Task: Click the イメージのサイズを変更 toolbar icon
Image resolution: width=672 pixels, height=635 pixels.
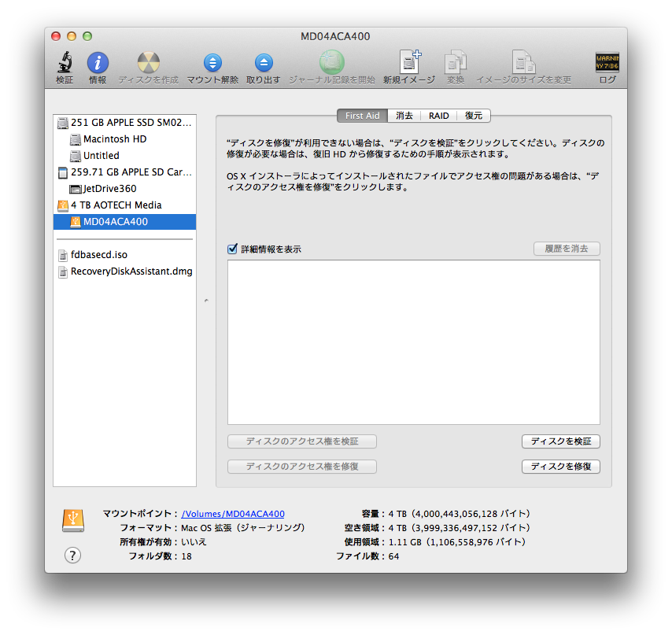Action: pos(524,62)
